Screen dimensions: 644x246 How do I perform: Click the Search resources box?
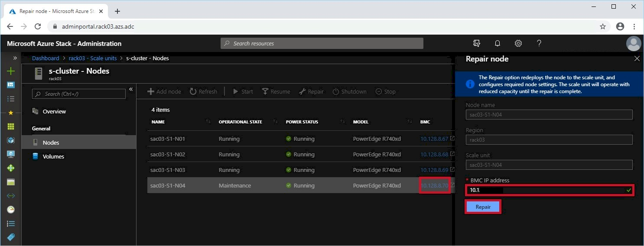pyautogui.click(x=322, y=43)
